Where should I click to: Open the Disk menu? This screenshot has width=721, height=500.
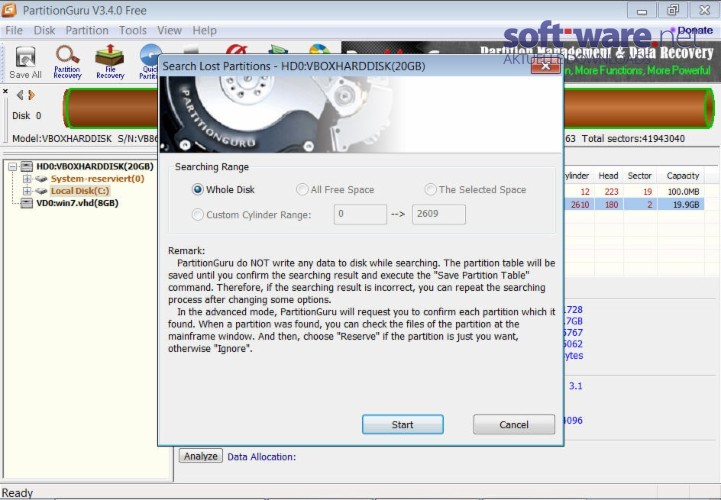44,30
